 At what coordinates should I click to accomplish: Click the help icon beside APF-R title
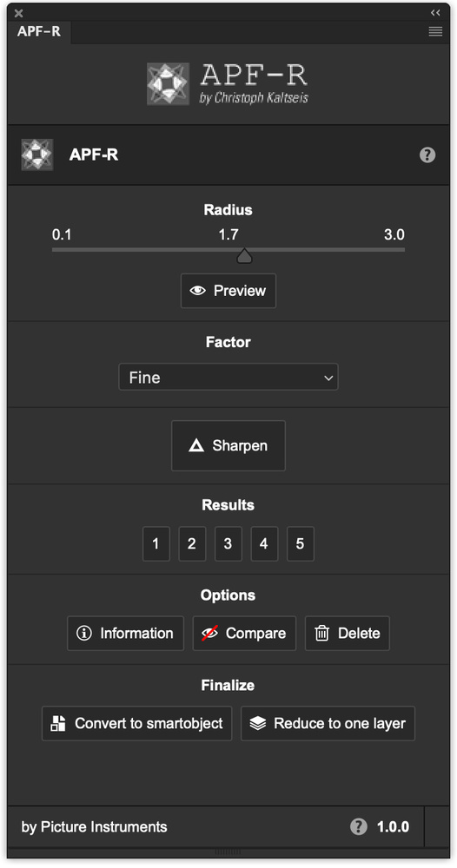427,155
